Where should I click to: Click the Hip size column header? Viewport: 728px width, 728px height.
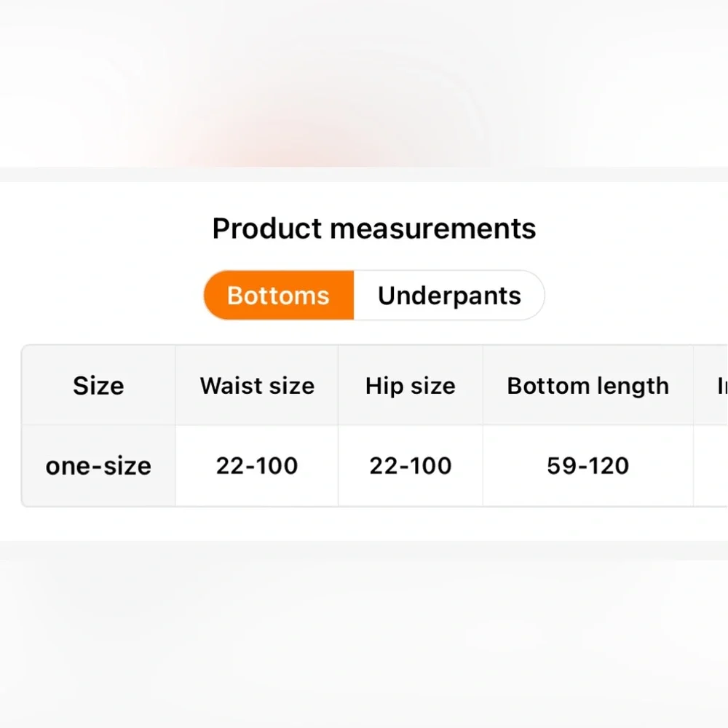point(411,385)
